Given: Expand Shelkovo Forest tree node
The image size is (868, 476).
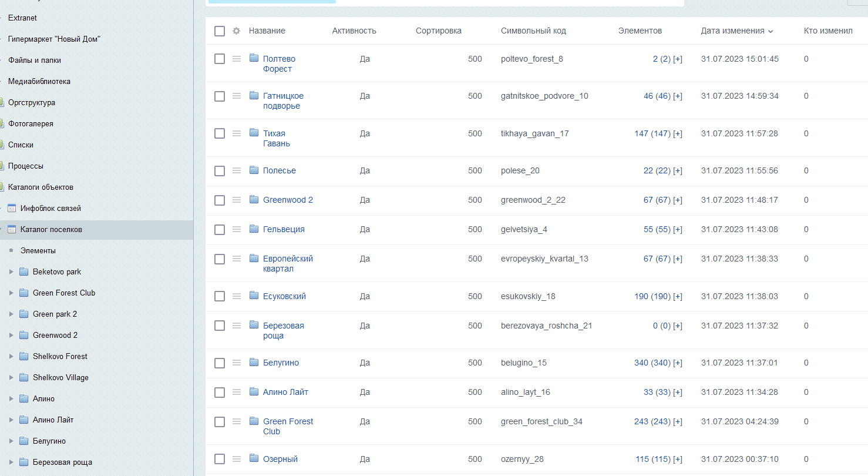Looking at the screenshot, I should (x=11, y=356).
